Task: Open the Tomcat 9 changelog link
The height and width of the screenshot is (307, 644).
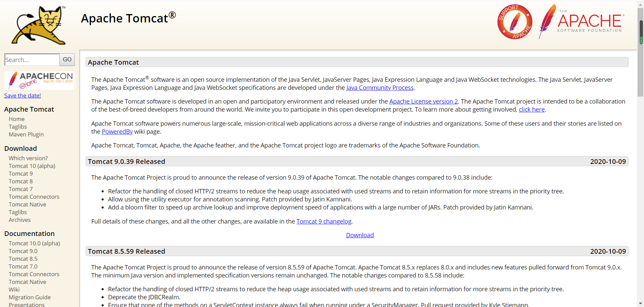Action: (x=324, y=222)
